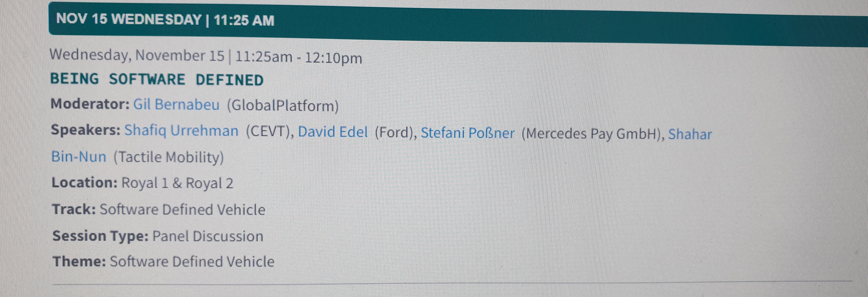Screen dimensions: 868x297
Task: Open speaker David Edel's profile link
Action: pos(333,132)
